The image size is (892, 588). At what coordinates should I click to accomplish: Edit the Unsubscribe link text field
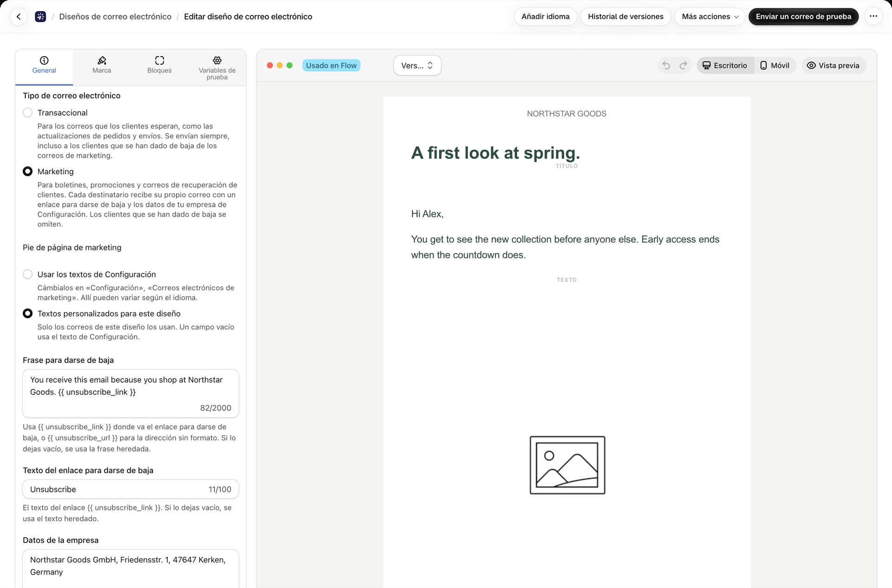[131, 489]
